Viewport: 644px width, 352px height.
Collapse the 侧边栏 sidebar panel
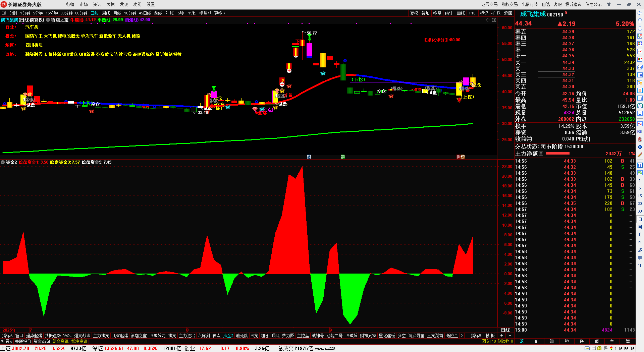pos(505,341)
